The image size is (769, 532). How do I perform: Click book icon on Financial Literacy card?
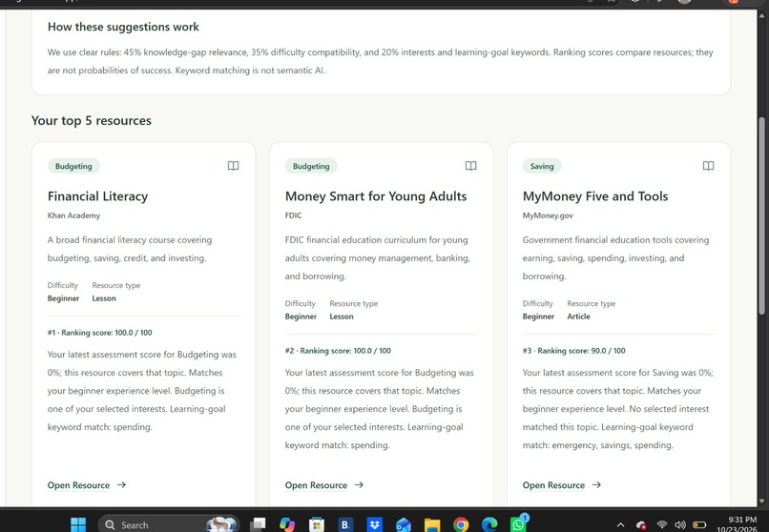234,166
